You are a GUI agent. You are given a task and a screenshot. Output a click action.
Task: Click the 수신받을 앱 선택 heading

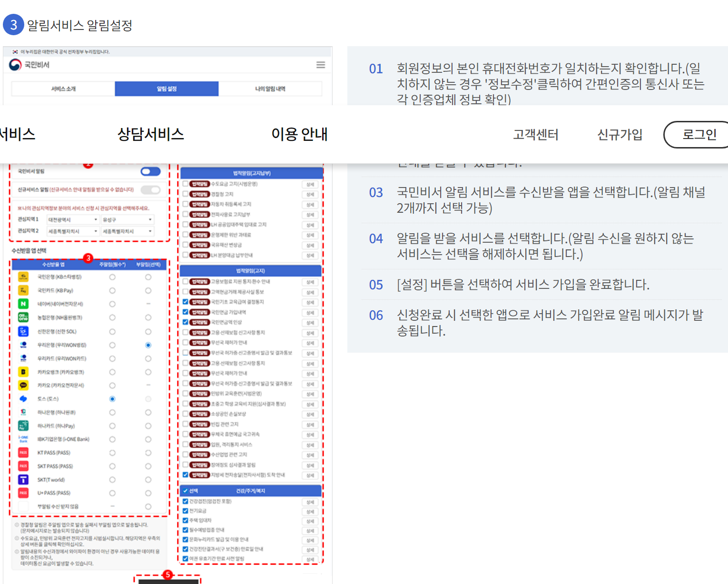tap(29, 250)
